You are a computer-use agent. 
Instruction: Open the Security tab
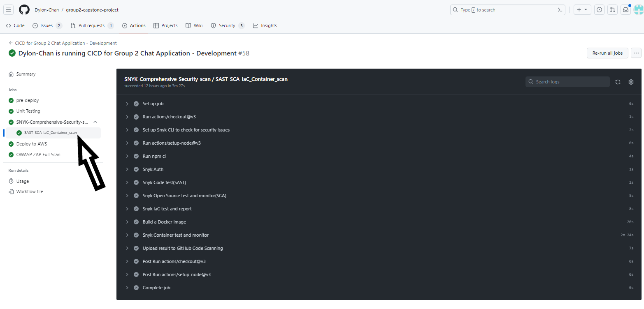pyautogui.click(x=228, y=25)
